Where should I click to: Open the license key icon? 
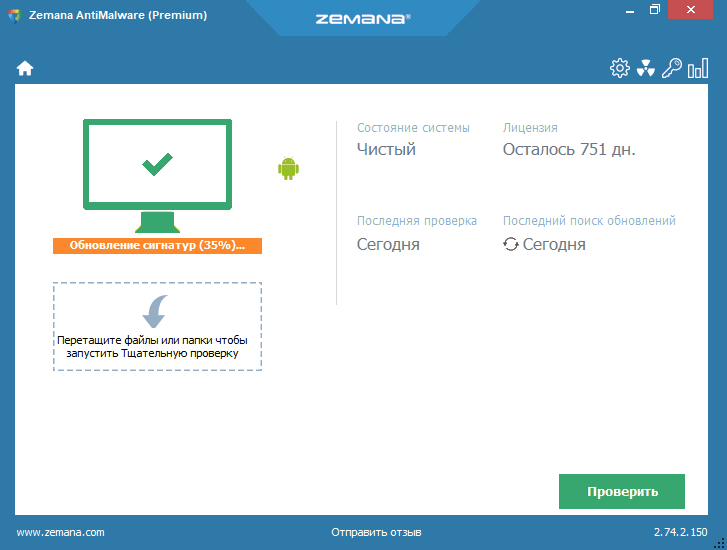671,68
